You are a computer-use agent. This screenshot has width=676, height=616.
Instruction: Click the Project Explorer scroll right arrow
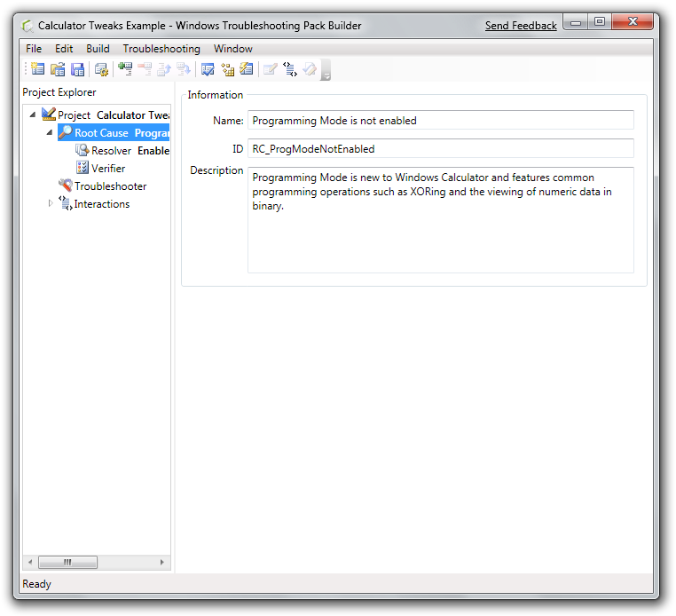(162, 562)
